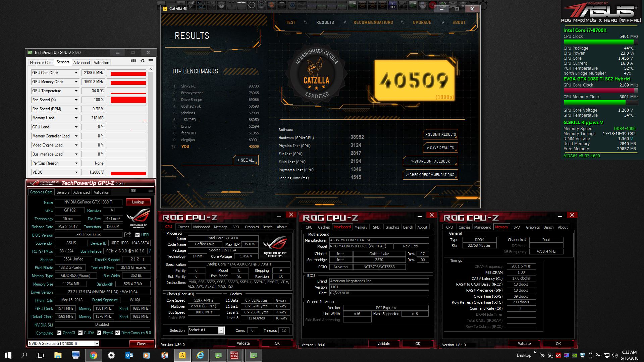Toggle the PhysX checkbox
This screenshot has height=362, width=644.
99,333
